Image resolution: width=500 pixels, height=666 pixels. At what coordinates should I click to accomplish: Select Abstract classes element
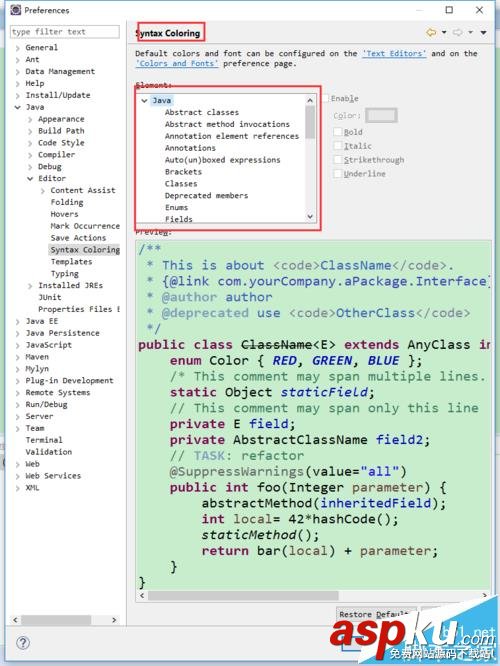[x=202, y=112]
